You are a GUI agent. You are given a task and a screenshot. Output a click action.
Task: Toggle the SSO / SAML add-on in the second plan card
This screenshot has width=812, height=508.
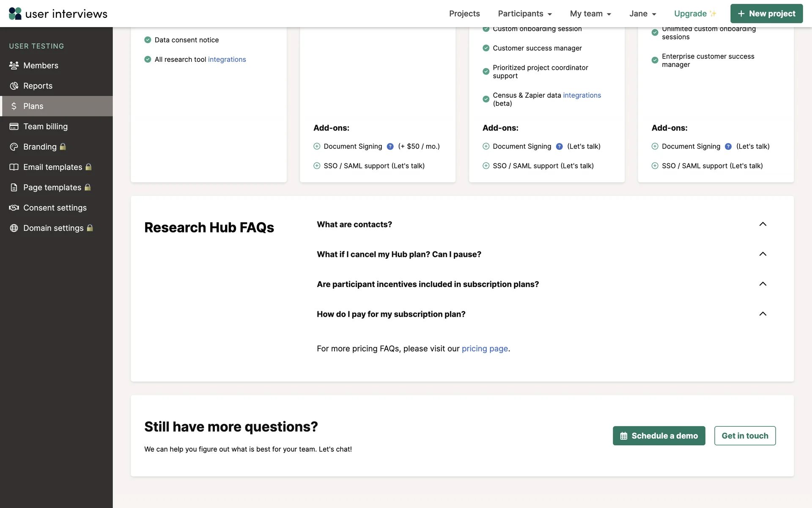click(317, 166)
